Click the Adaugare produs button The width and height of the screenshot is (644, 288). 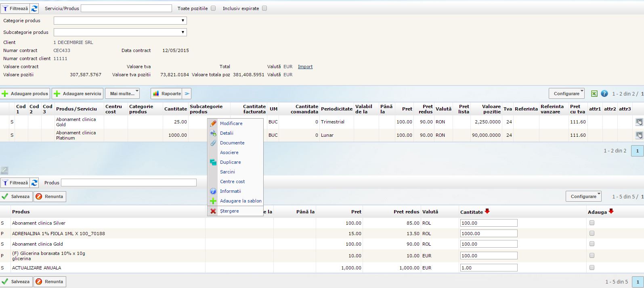click(25, 94)
